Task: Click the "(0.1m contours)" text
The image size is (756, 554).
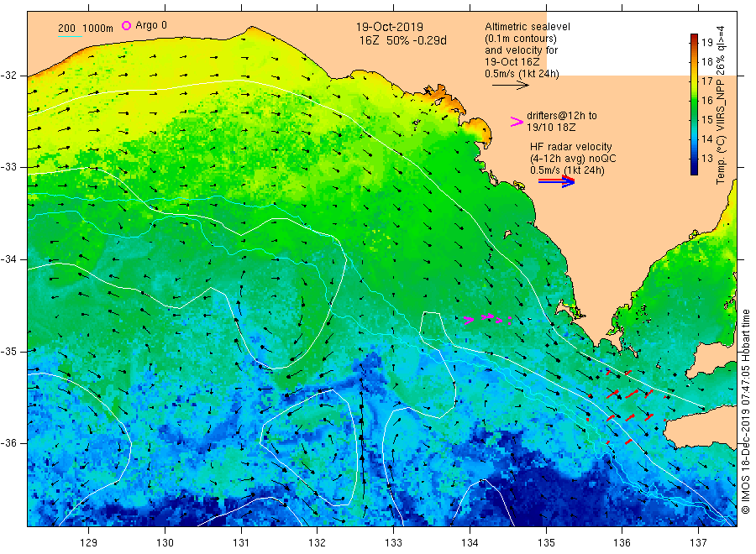Action: [x=521, y=39]
